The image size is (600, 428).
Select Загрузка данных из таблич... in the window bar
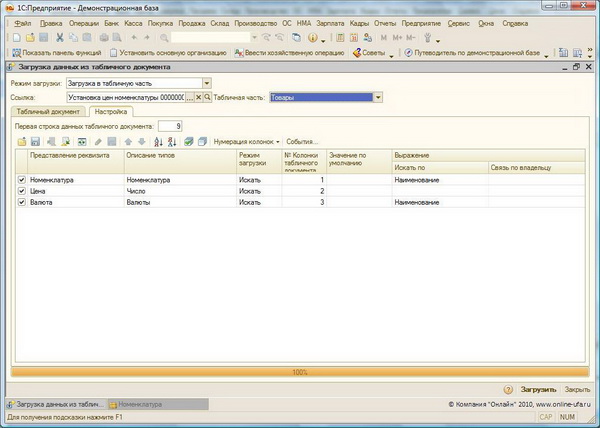(56, 404)
